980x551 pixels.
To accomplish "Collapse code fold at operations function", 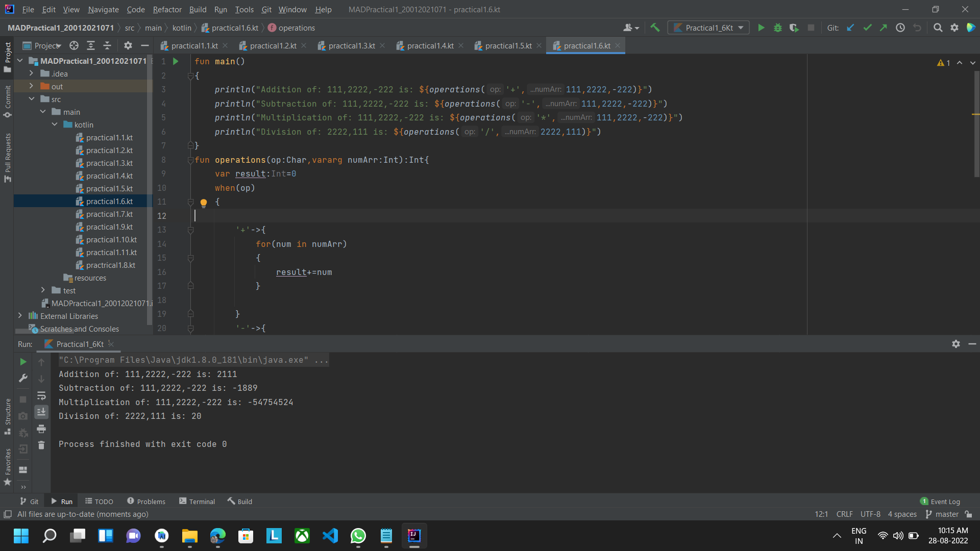I will pos(191,160).
